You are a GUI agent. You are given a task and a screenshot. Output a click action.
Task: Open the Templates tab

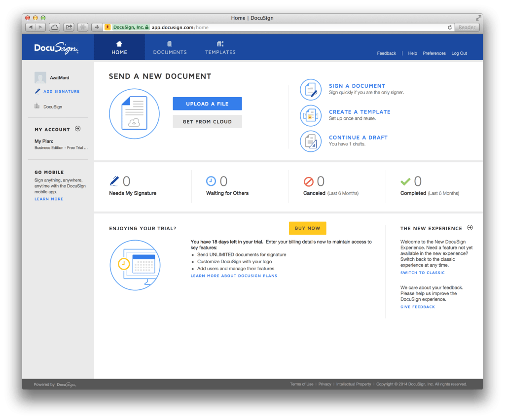pyautogui.click(x=220, y=47)
